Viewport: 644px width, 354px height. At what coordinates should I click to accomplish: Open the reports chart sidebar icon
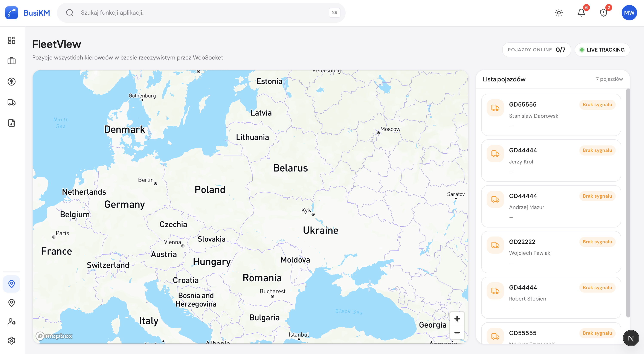(x=12, y=123)
